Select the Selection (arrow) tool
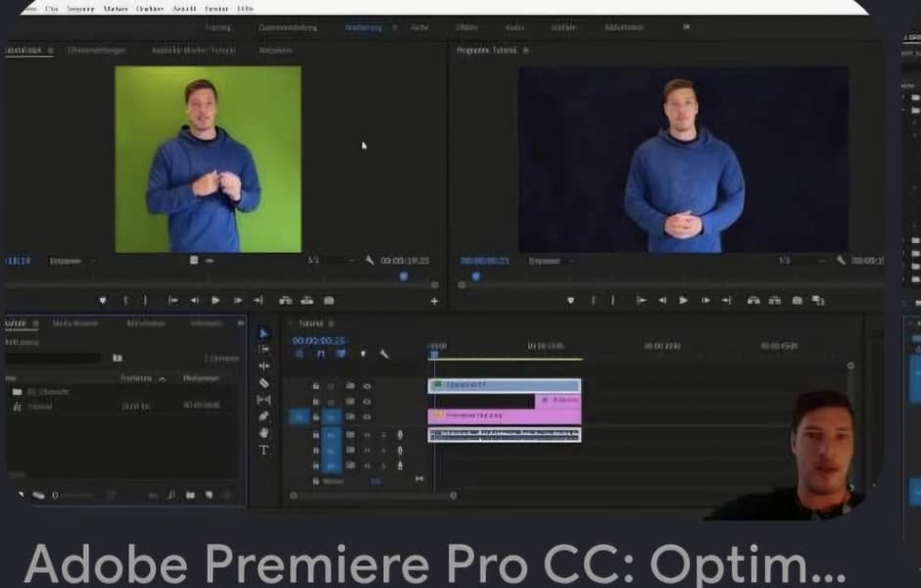Image resolution: width=921 pixels, height=588 pixels. (264, 333)
